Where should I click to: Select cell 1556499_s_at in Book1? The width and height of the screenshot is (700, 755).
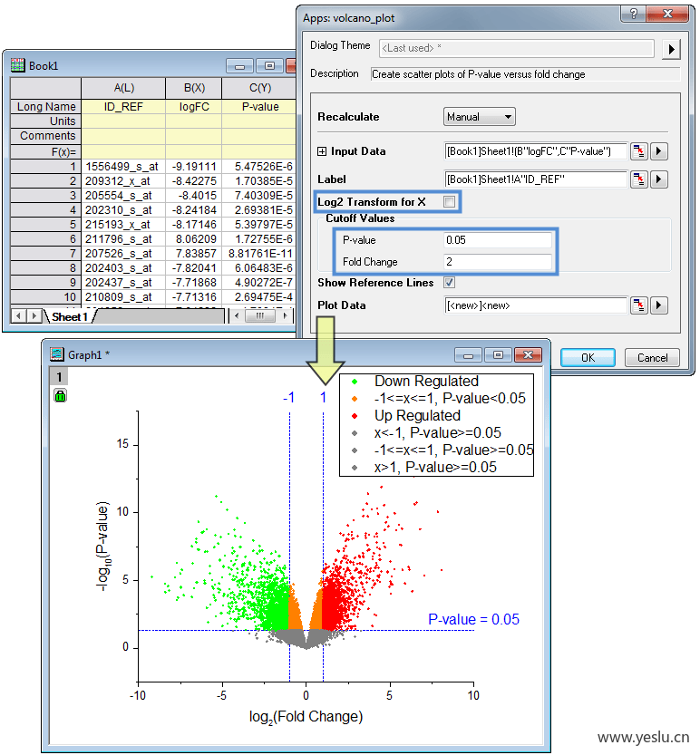pyautogui.click(x=123, y=167)
